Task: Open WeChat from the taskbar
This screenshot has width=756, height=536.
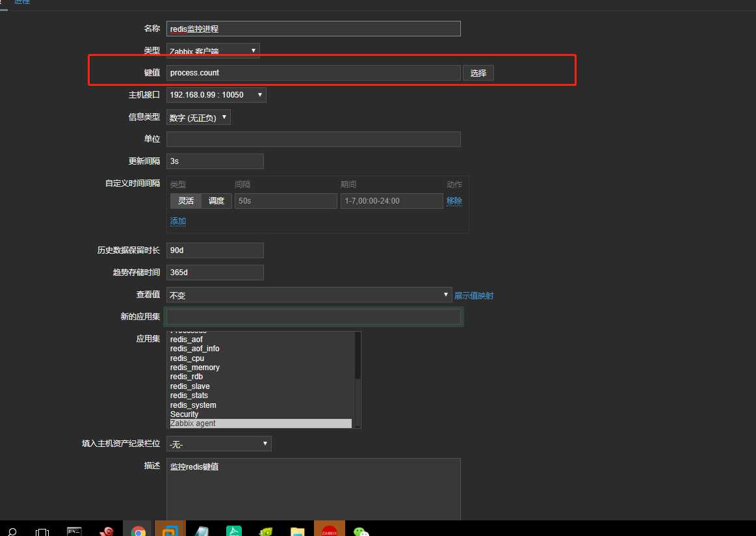Action: tap(361, 531)
